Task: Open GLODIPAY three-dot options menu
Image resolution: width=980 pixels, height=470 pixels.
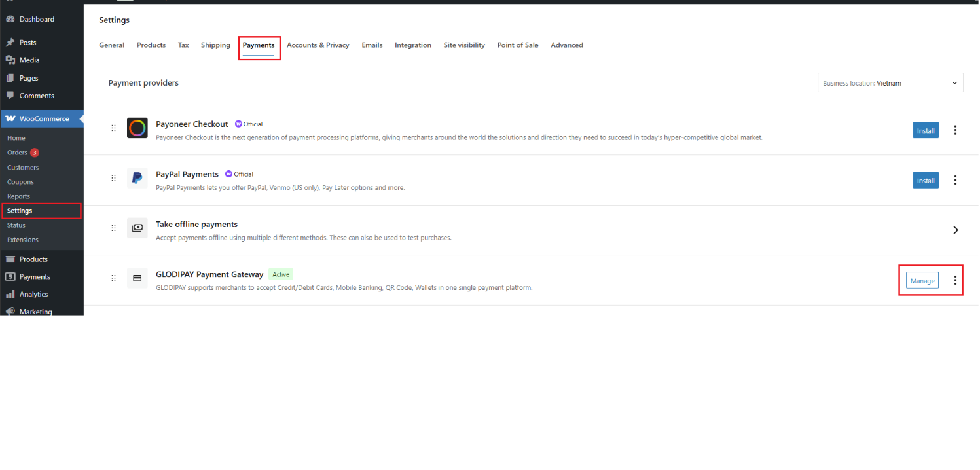Action: (x=955, y=280)
